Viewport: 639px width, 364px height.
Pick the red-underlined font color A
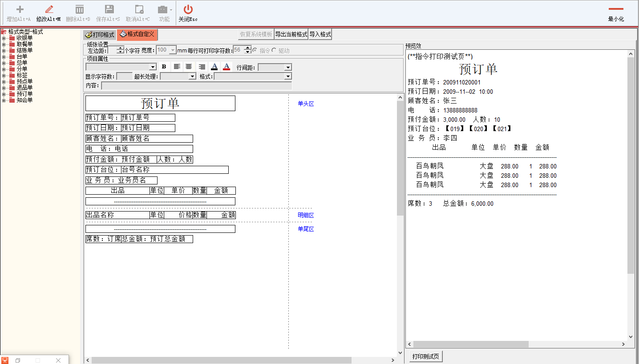pyautogui.click(x=226, y=67)
